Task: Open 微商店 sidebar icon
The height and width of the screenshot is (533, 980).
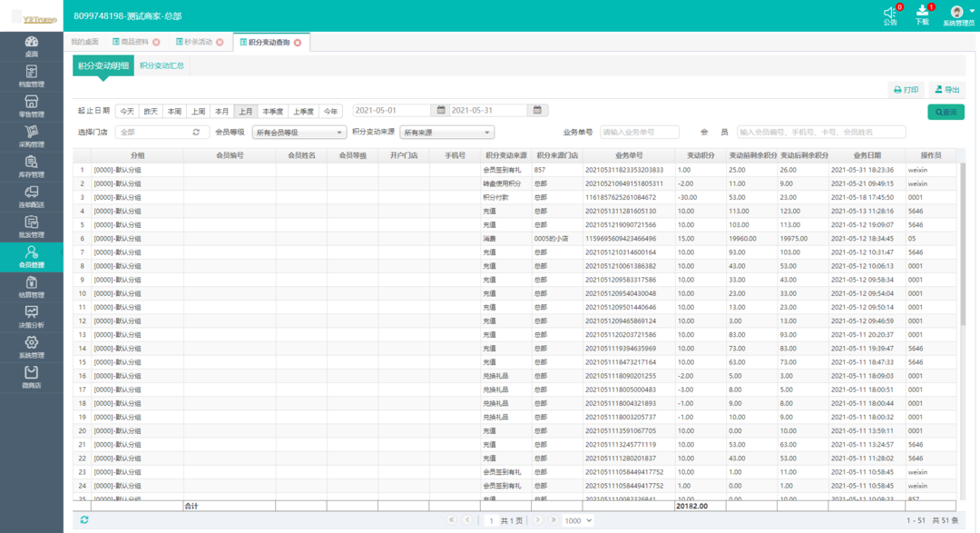Action: click(31, 377)
